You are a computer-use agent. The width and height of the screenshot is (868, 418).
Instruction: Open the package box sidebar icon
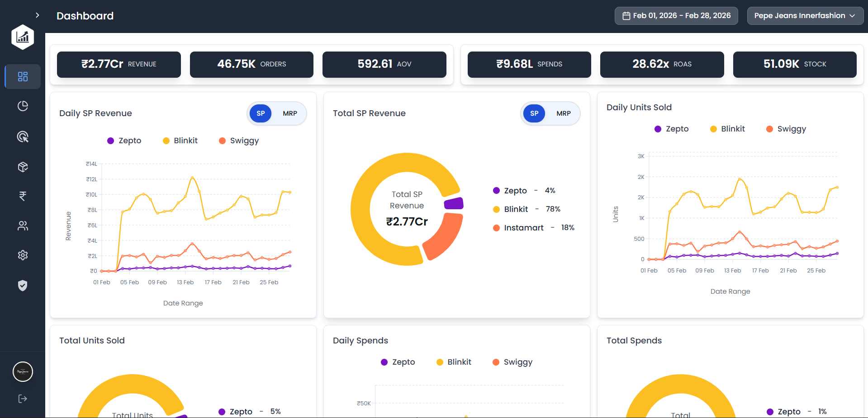click(x=23, y=167)
